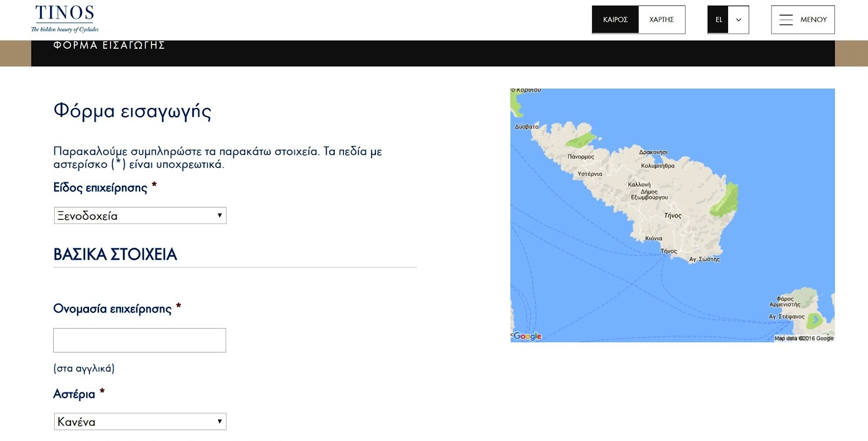The image size is (868, 441).
Task: Expand the language chevron arrow
Action: [x=738, y=20]
